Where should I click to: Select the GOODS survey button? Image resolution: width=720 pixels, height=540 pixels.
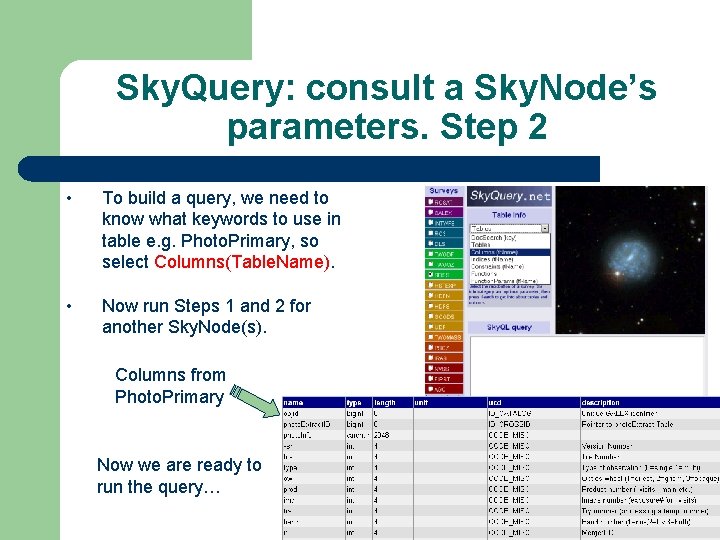(x=444, y=317)
